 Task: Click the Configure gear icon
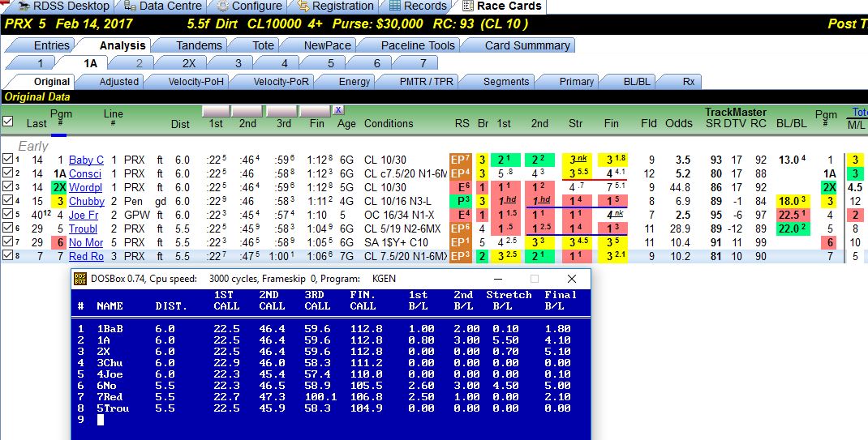point(222,6)
